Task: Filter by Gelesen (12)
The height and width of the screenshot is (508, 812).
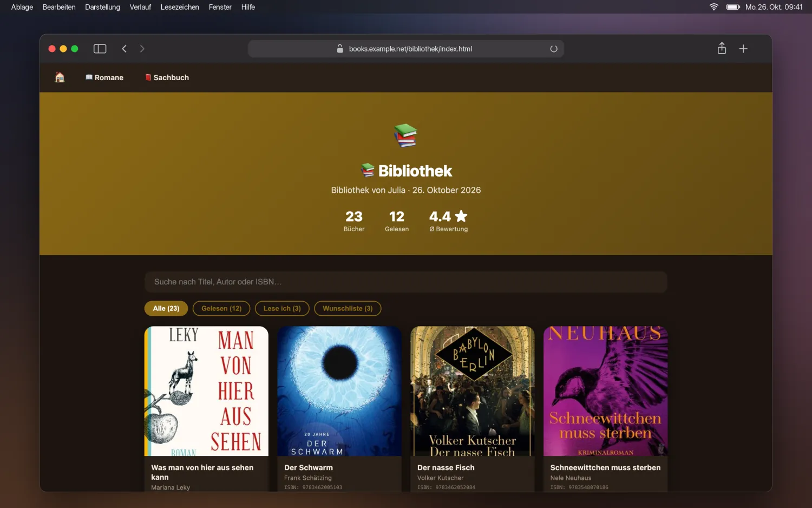Action: 221,308
